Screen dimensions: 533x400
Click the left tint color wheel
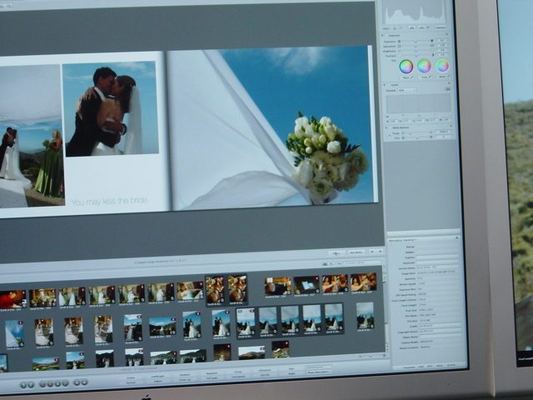click(x=406, y=66)
